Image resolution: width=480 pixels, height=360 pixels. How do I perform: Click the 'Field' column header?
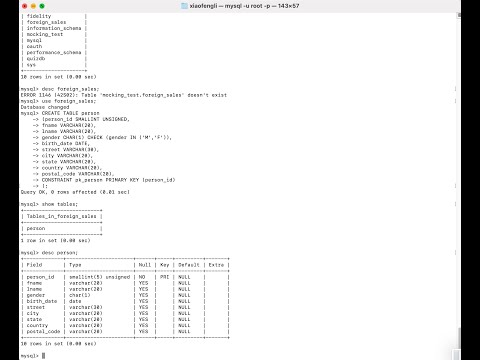[34, 265]
